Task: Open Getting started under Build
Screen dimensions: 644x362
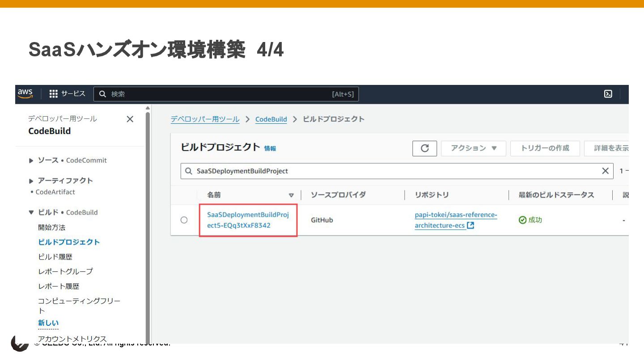Action: (52, 227)
